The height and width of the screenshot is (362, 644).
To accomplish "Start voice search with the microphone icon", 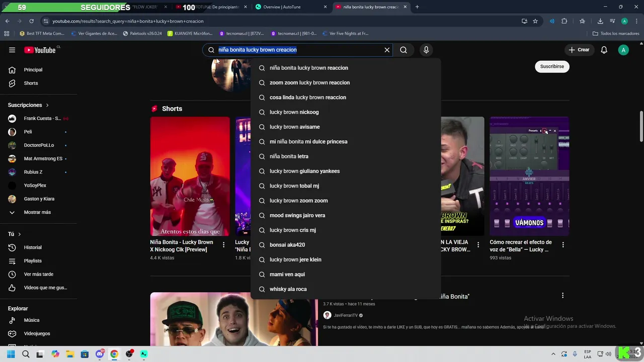I will (426, 50).
